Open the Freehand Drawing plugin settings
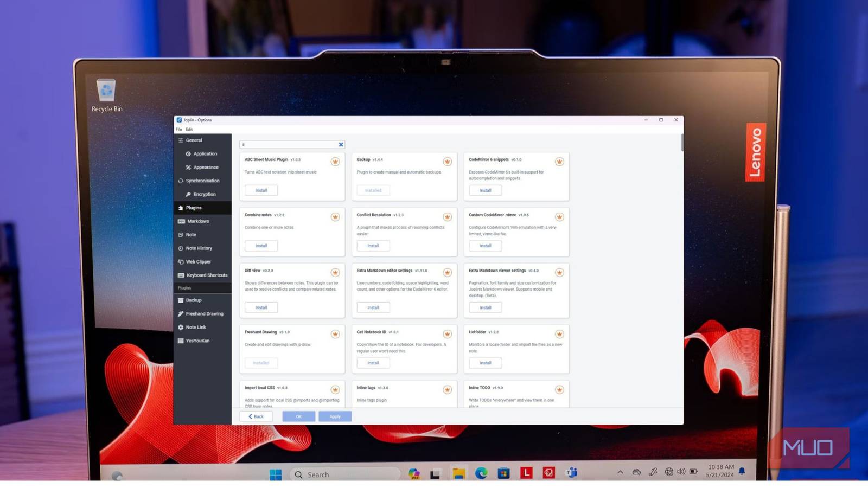 (204, 313)
